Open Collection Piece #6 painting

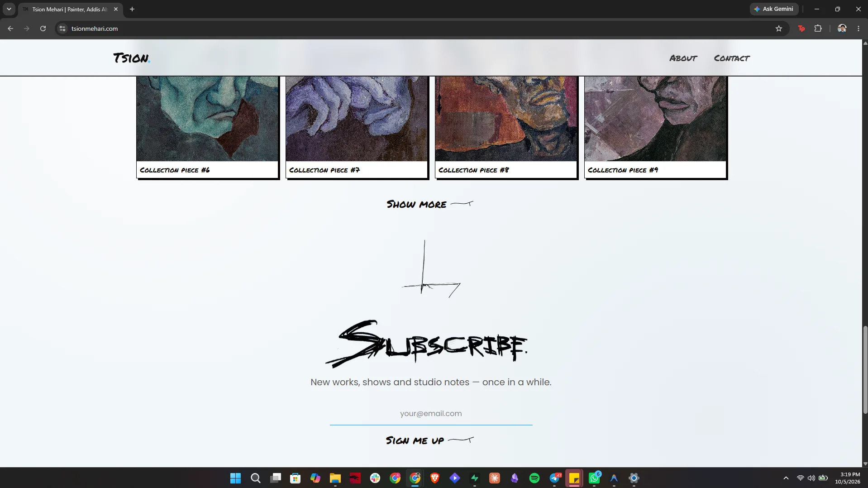click(x=207, y=127)
